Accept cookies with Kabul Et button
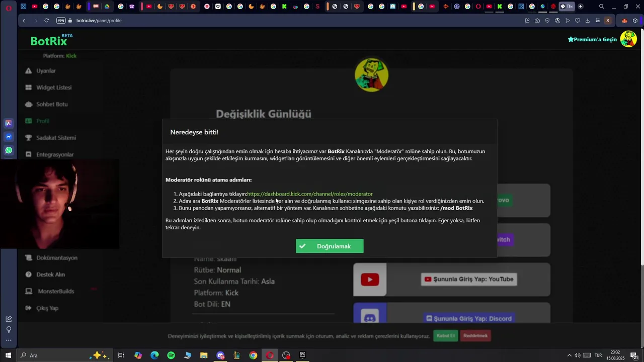The image size is (644, 362). [x=446, y=336]
